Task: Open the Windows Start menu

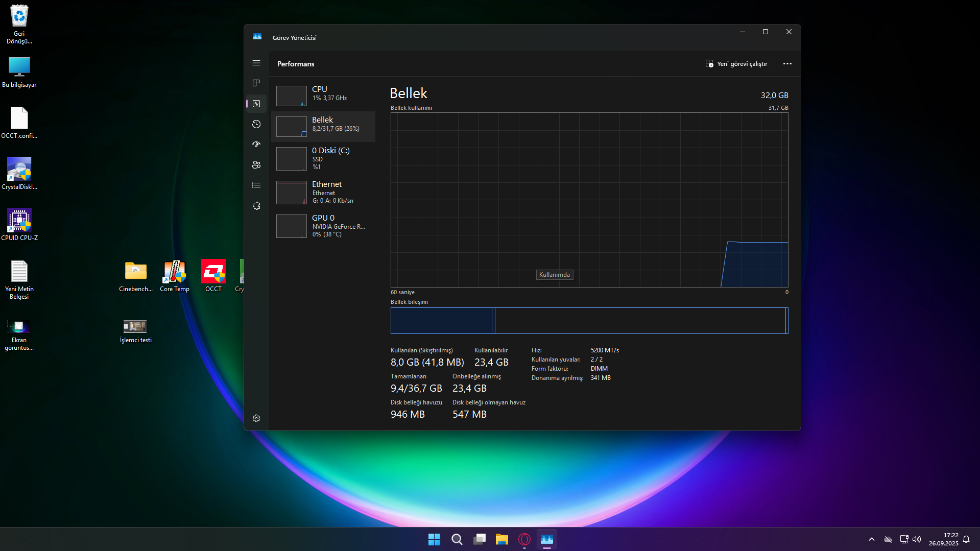Action: point(434,539)
